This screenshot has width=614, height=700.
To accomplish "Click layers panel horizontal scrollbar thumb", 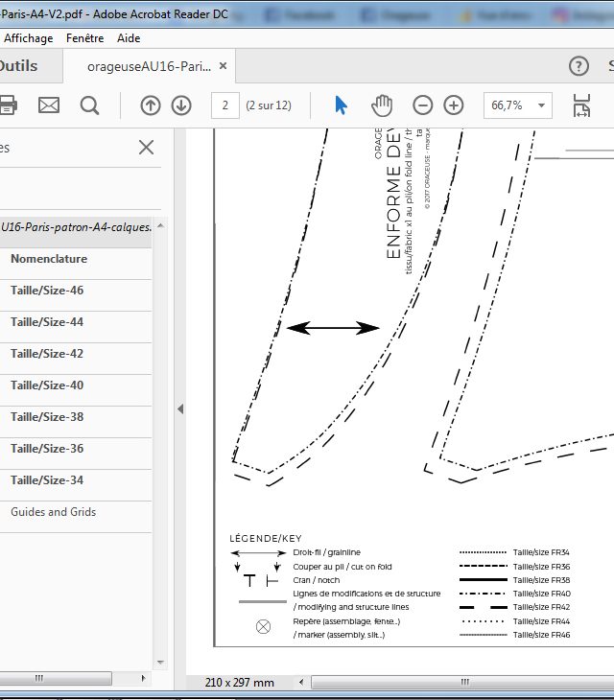I will tap(56, 678).
